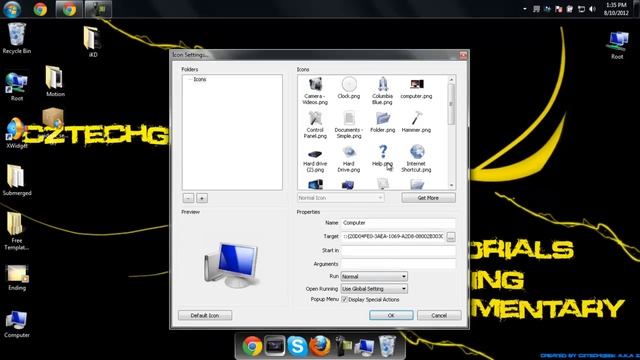640x360 pixels.
Task: Click the Get More button
Action: [428, 198]
